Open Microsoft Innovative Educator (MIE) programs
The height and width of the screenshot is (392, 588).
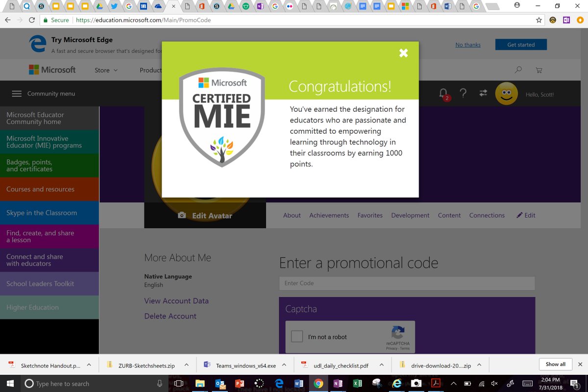coord(49,142)
